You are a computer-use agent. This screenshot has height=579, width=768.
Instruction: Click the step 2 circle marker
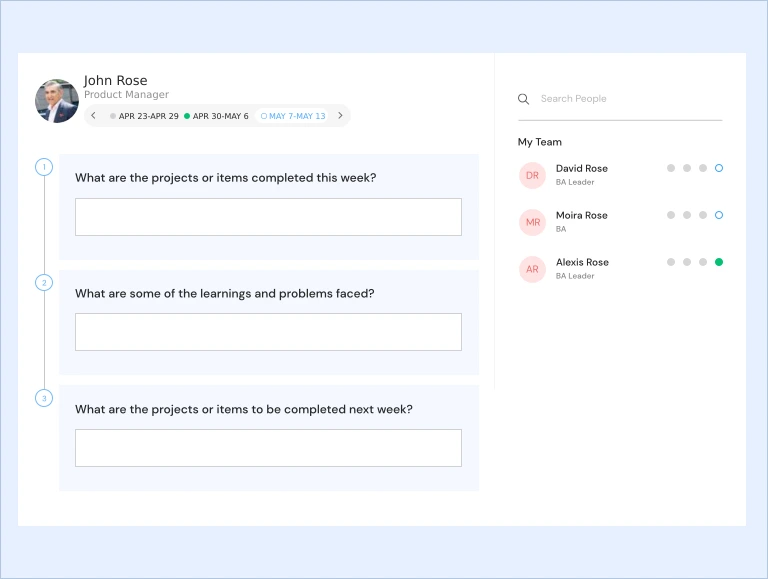click(44, 283)
